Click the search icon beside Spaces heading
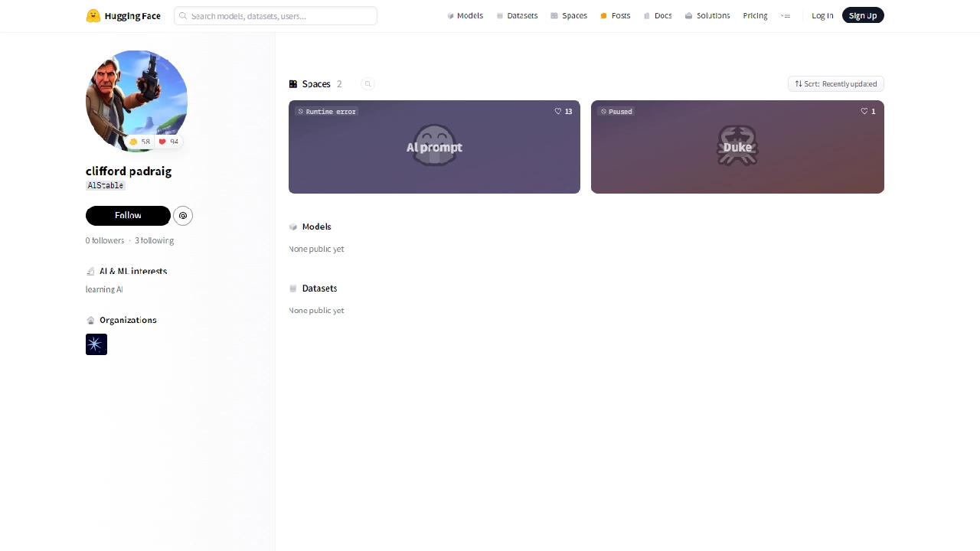 [367, 84]
